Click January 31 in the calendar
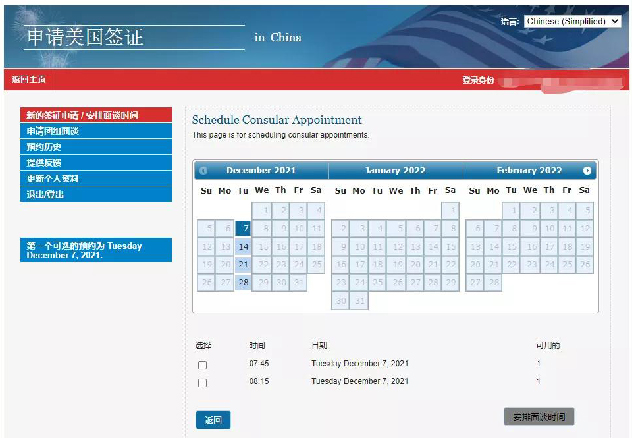This screenshot has height=438, width=632. point(359,301)
